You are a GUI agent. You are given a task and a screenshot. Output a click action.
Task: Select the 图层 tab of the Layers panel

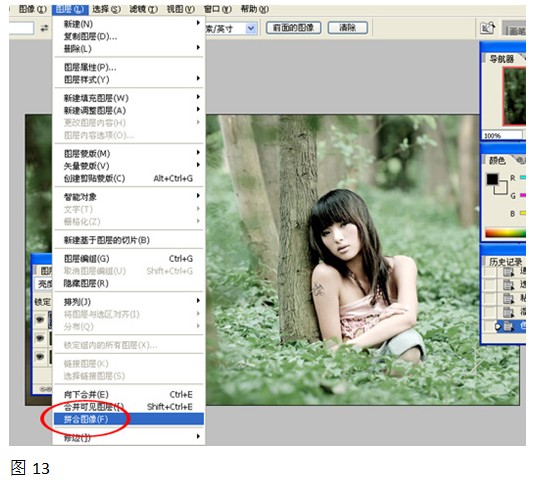click(45, 271)
